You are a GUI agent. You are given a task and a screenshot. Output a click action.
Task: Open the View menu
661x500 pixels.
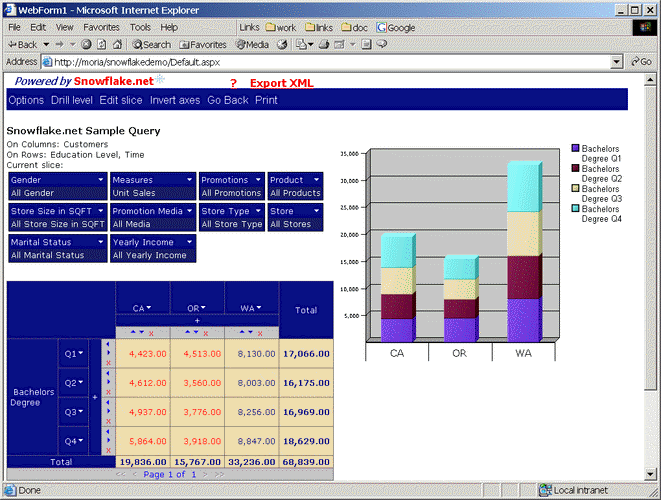click(64, 27)
